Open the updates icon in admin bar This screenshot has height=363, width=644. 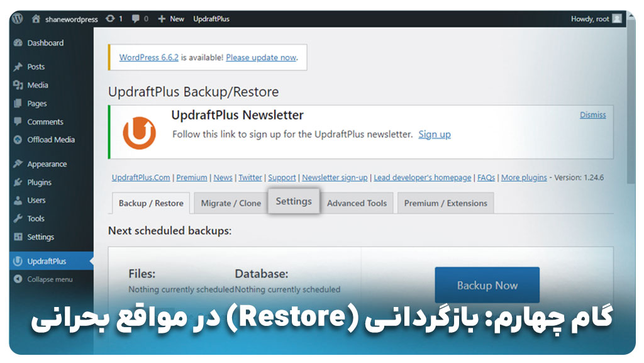click(x=111, y=19)
